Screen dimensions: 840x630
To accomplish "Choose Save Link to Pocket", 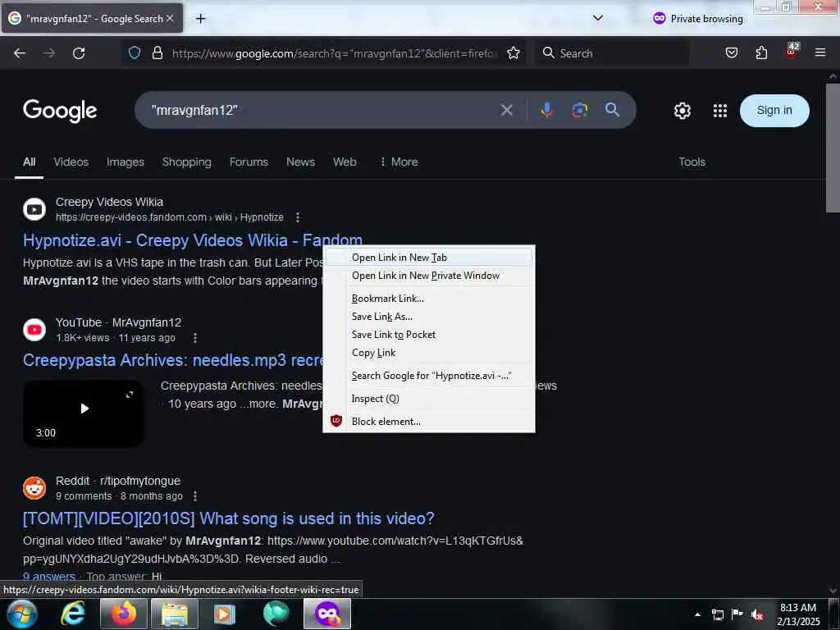I will (x=428, y=335).
